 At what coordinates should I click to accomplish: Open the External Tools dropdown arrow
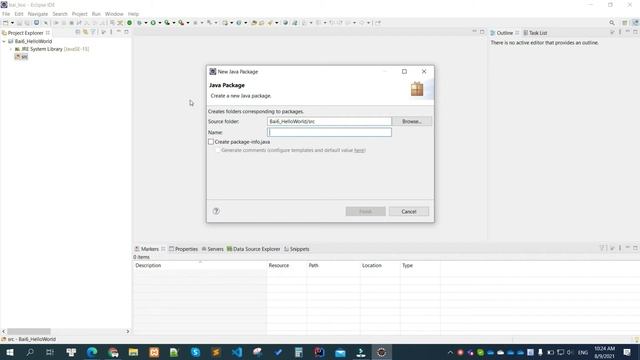[187, 23]
